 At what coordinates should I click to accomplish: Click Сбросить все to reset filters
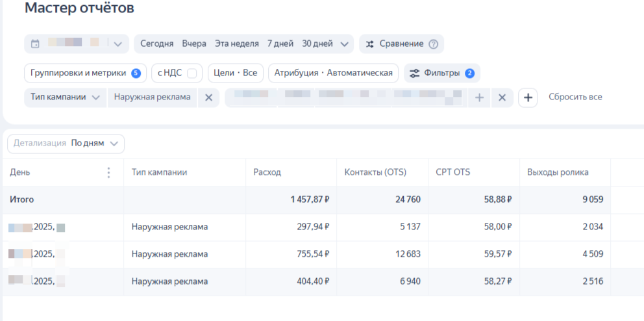[575, 97]
